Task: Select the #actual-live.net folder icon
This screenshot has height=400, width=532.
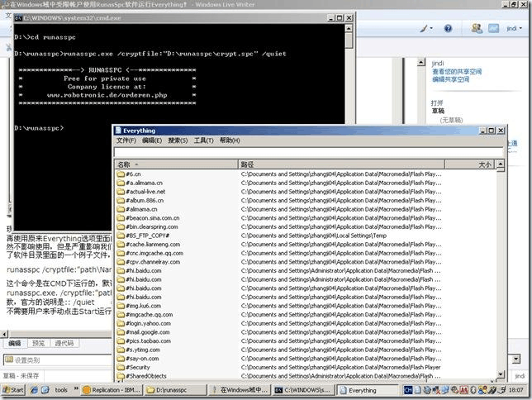Action: coord(121,192)
